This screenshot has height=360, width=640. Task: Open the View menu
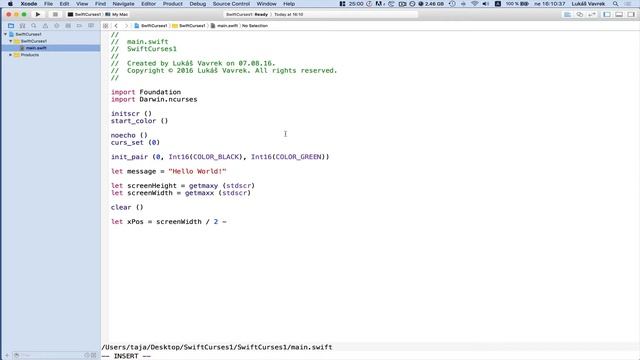tap(82, 4)
